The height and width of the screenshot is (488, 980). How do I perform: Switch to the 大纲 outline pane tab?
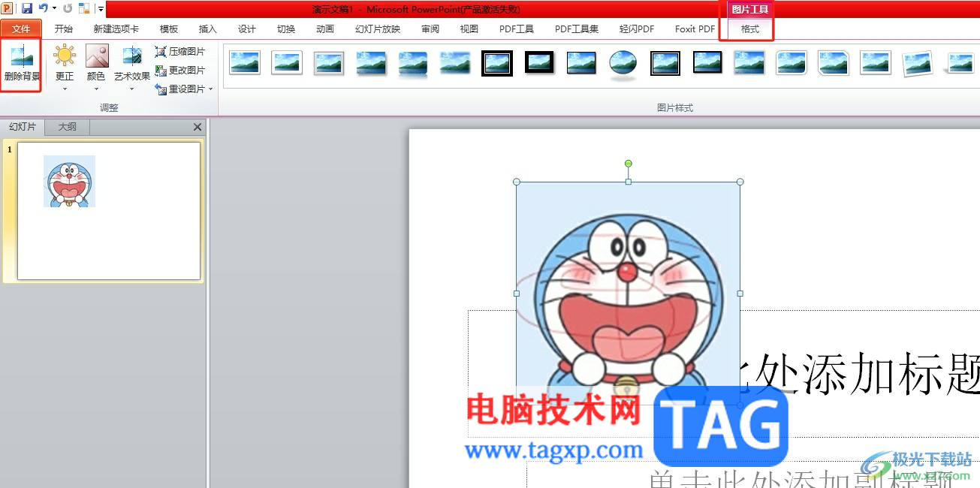click(x=68, y=127)
